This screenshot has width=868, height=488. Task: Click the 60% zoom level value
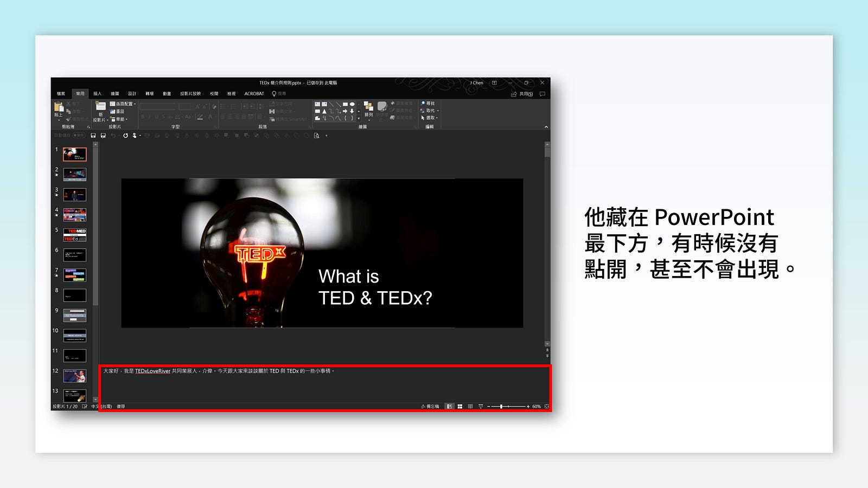point(537,406)
